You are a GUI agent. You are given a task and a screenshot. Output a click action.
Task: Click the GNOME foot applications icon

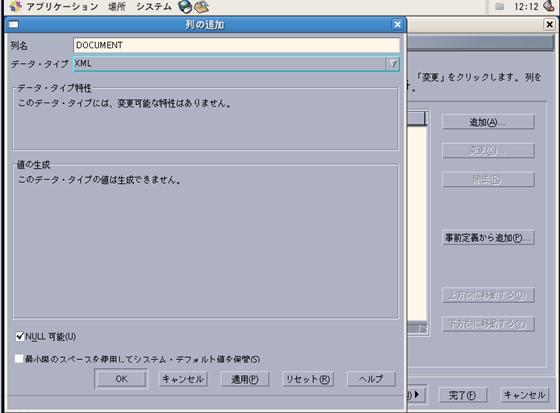16,6
